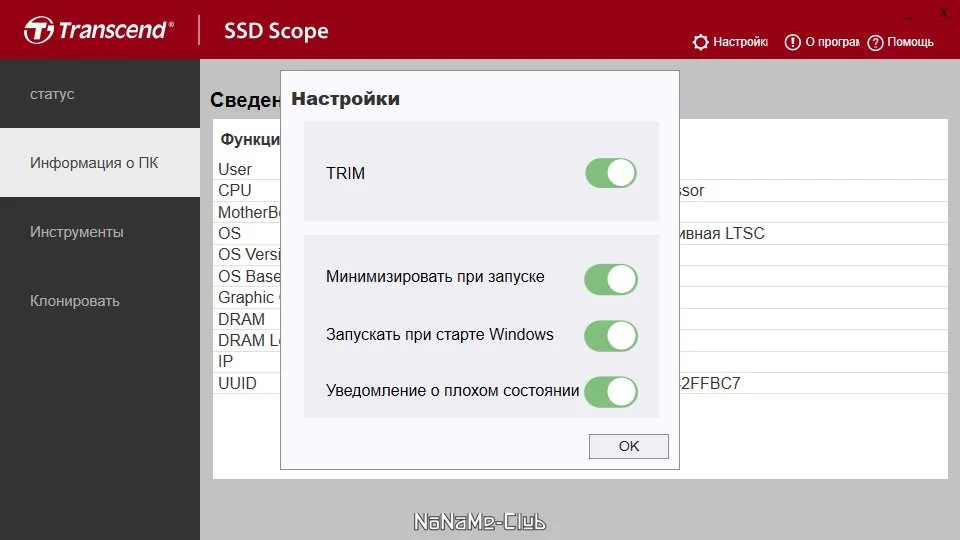The height and width of the screenshot is (540, 960).
Task: Click the UUID value ending 2FFBC7
Action: (710, 383)
